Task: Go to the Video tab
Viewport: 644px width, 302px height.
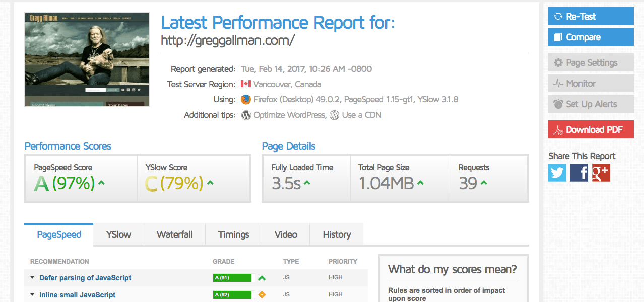Action: [x=286, y=235]
